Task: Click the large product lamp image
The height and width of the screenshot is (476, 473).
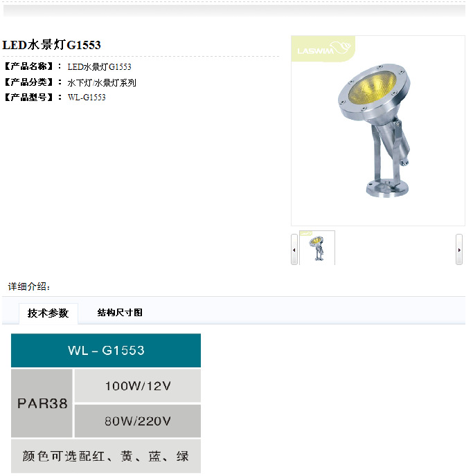Action: (x=378, y=131)
